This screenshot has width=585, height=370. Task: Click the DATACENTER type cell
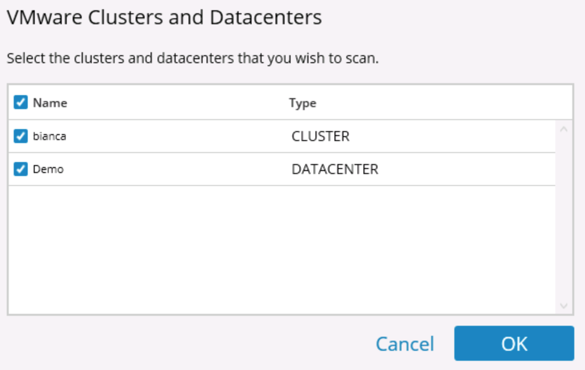pyautogui.click(x=335, y=169)
